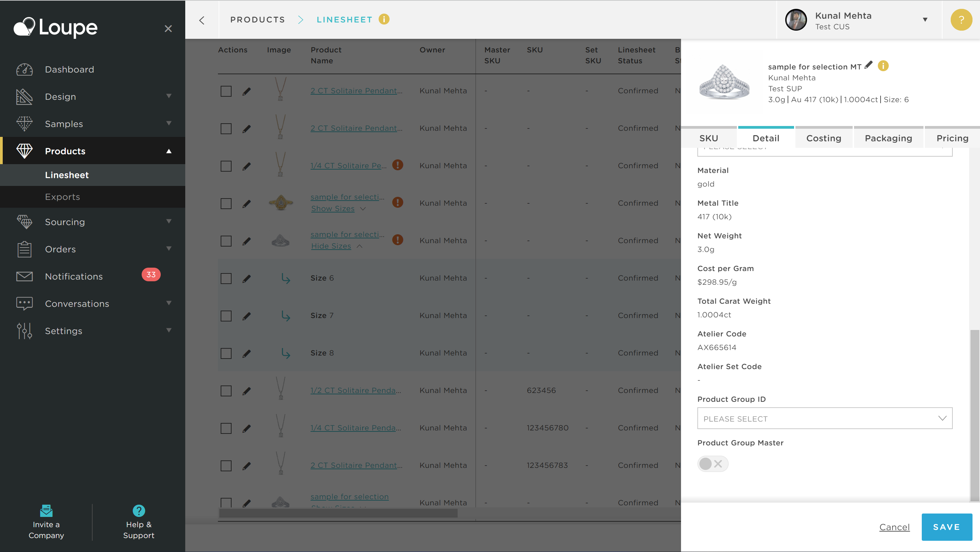Image resolution: width=980 pixels, height=552 pixels.
Task: Expand the Settings menu arrow
Action: [x=169, y=330]
